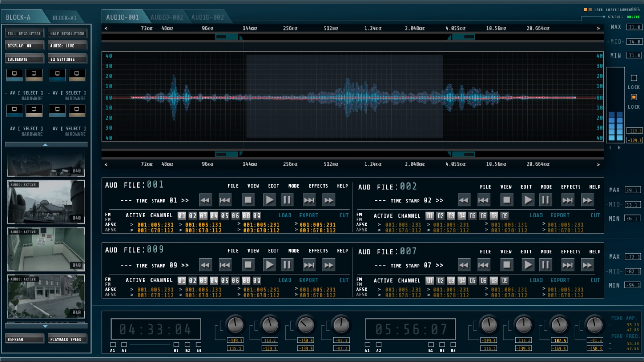Image resolution: width=644 pixels, height=362 pixels.
Task: Open EFFECTS menu in AUD FILE 001
Action: pos(318,186)
